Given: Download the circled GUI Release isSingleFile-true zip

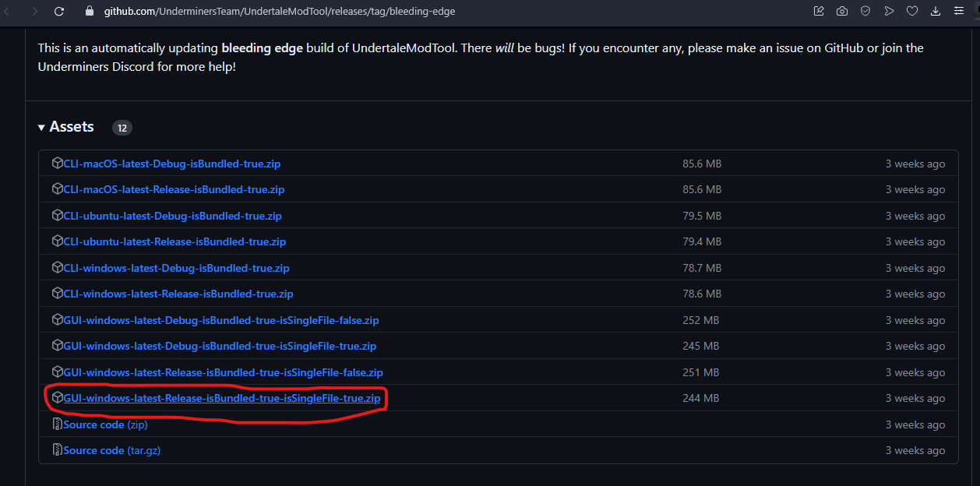Looking at the screenshot, I should [221, 398].
